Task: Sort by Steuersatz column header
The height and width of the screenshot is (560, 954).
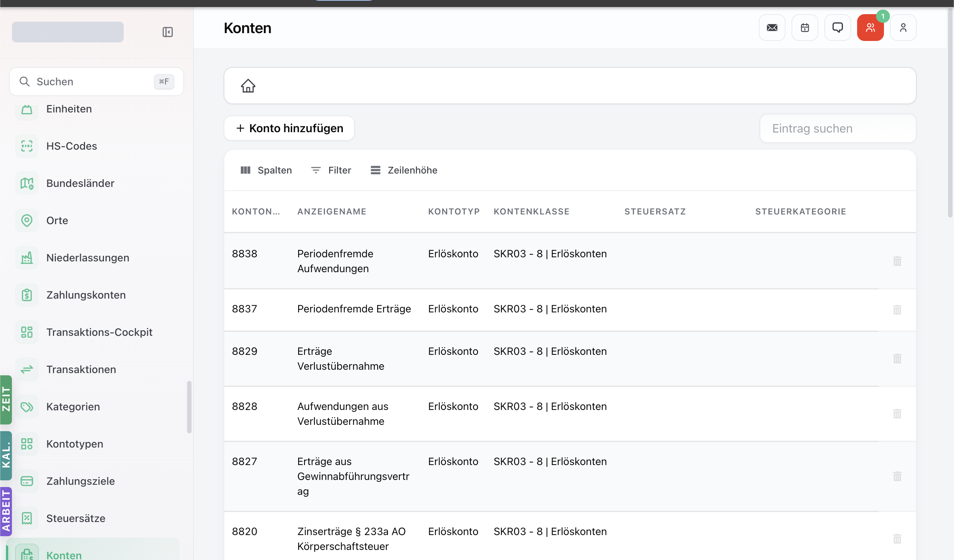Action: 655,211
